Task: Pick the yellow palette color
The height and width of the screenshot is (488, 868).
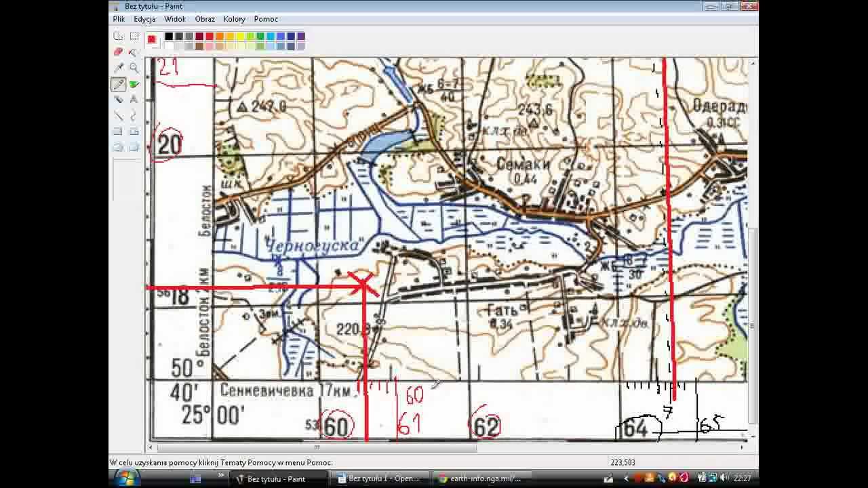Action: [x=240, y=36]
